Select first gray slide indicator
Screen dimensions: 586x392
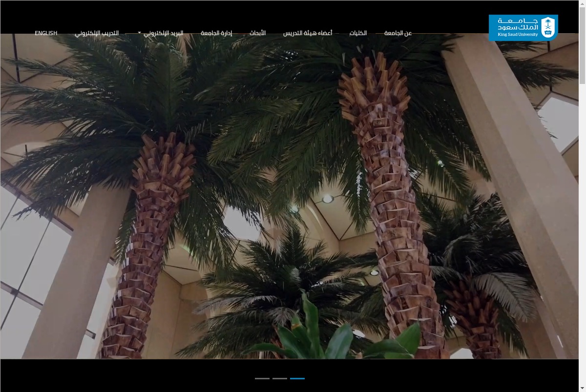coord(262,378)
